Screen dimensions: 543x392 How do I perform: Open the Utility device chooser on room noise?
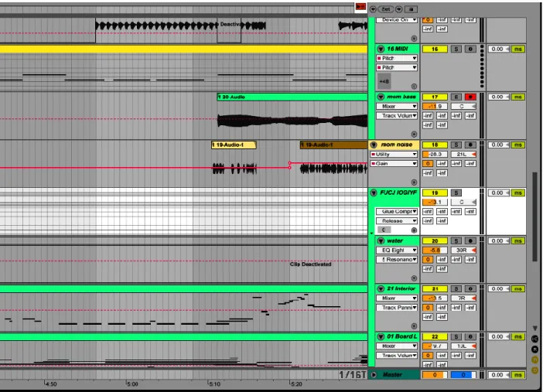coord(394,154)
